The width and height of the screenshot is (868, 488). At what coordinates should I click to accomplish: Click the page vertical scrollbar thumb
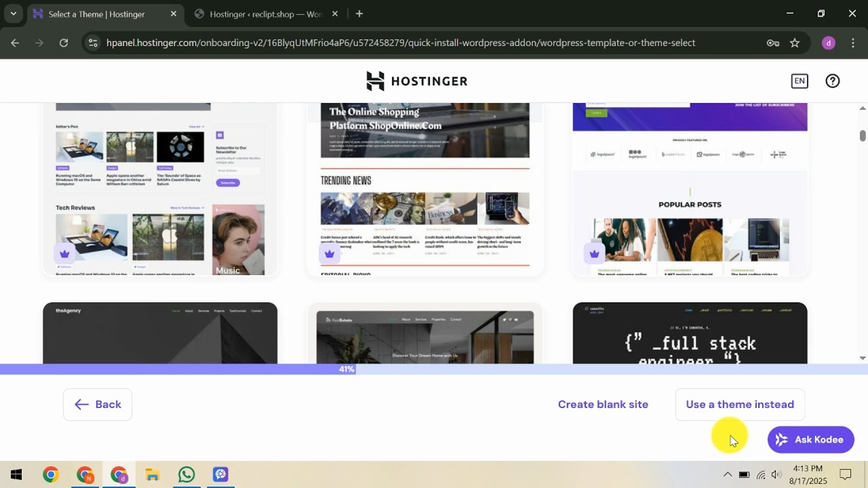(x=863, y=136)
